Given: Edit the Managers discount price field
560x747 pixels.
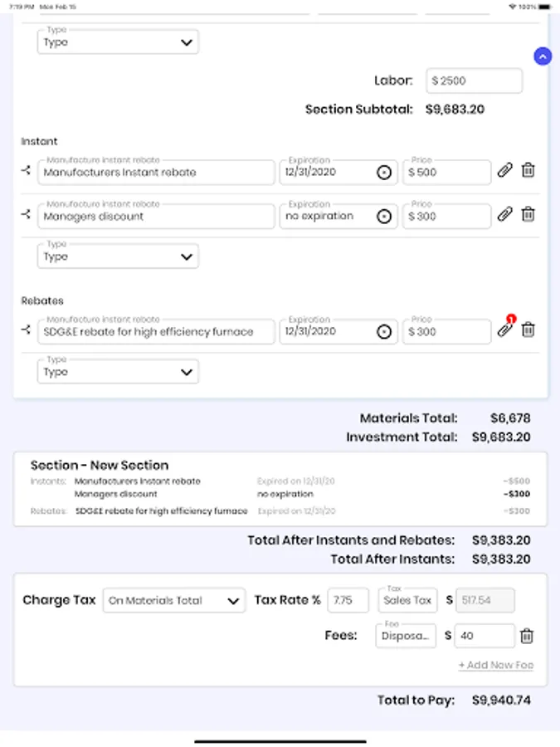Looking at the screenshot, I should point(447,216).
